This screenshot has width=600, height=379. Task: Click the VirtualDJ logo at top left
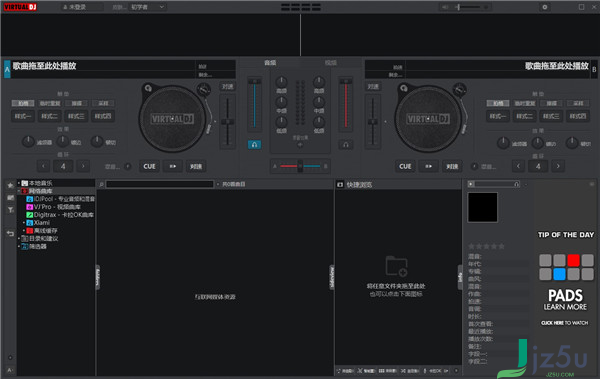point(20,7)
